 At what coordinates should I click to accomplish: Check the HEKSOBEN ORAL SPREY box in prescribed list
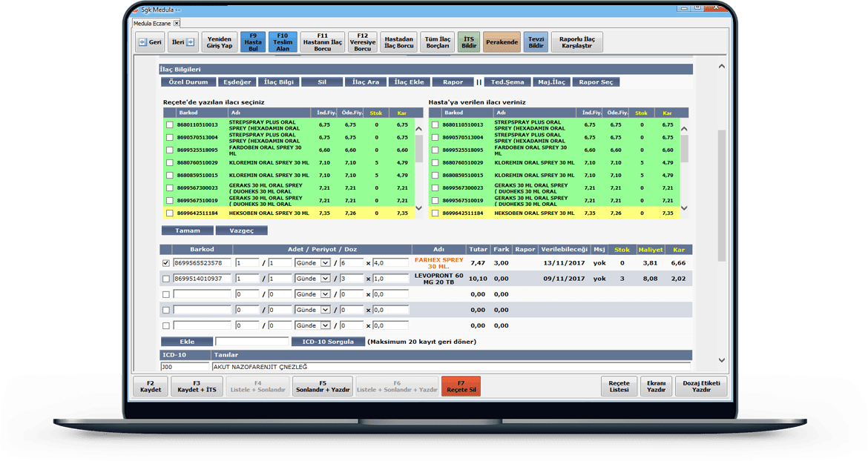169,213
